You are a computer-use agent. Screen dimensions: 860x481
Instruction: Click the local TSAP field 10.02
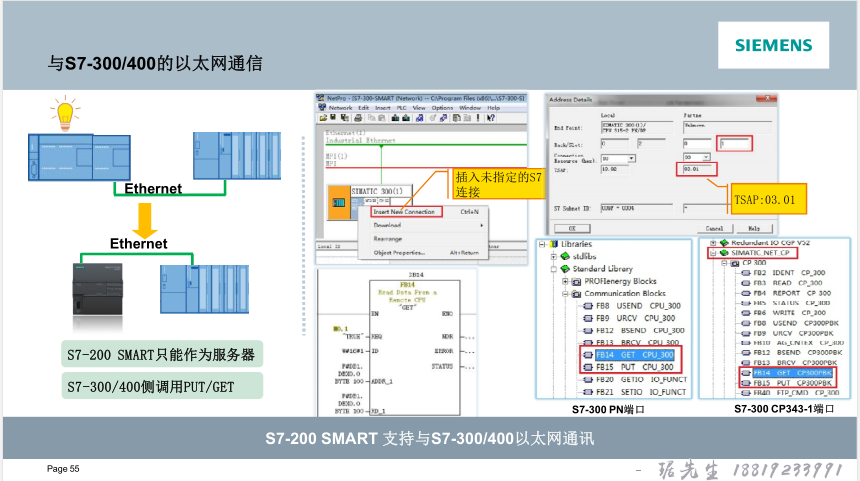[x=615, y=169]
